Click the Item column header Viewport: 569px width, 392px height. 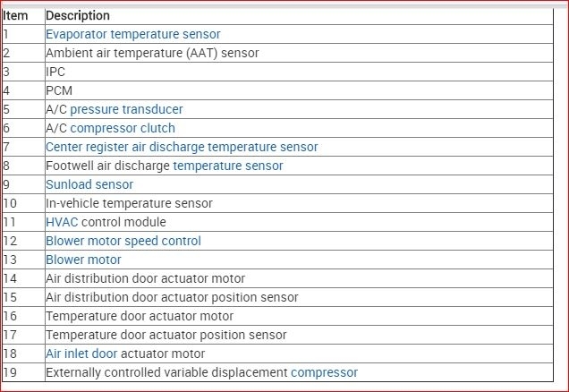point(16,15)
